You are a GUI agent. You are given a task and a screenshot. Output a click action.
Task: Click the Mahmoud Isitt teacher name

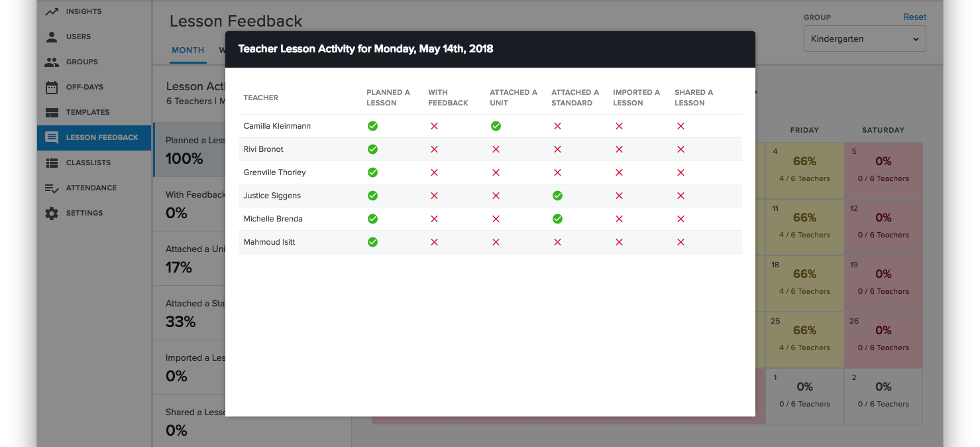(269, 242)
